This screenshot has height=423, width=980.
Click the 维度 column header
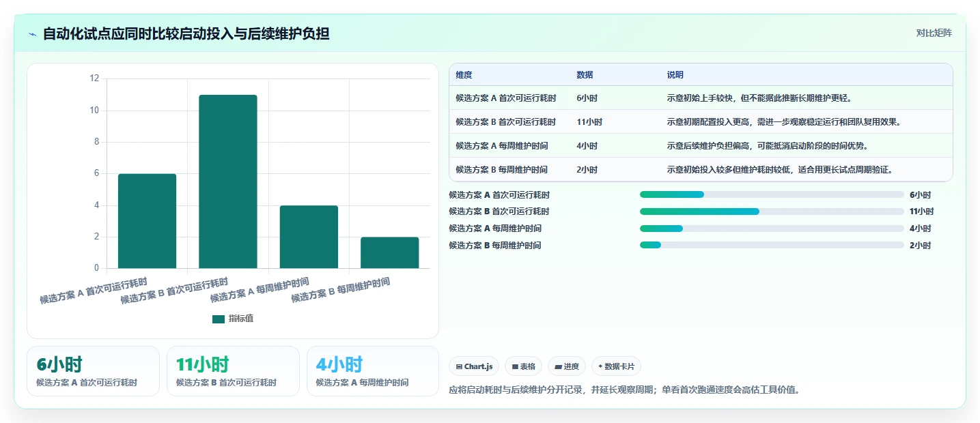(x=464, y=75)
